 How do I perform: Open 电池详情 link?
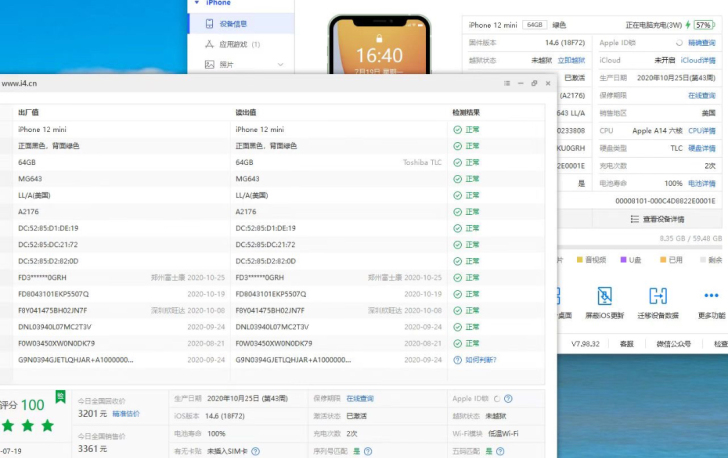(x=702, y=183)
